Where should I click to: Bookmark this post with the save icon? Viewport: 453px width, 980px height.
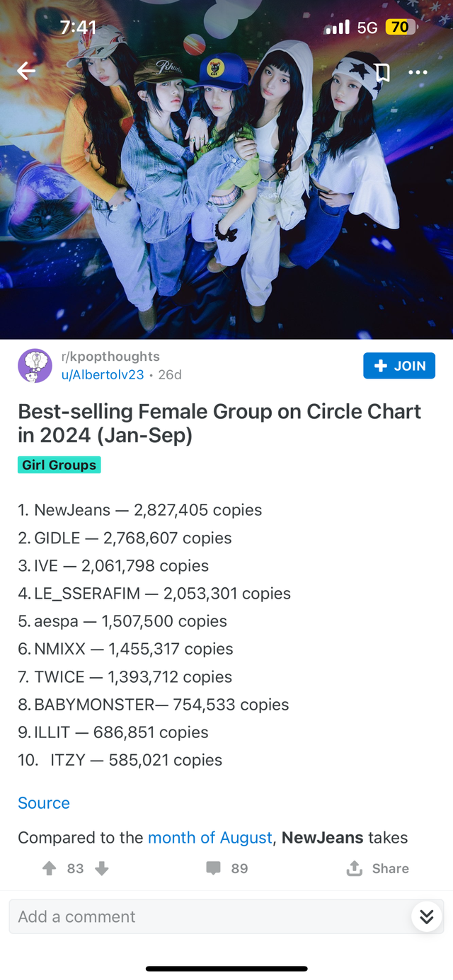tap(382, 72)
